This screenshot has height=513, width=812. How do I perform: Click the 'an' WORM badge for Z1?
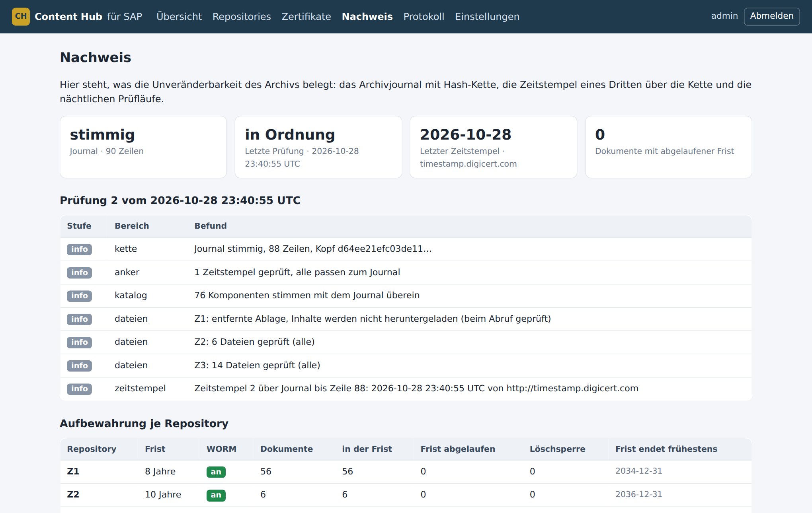tap(216, 472)
